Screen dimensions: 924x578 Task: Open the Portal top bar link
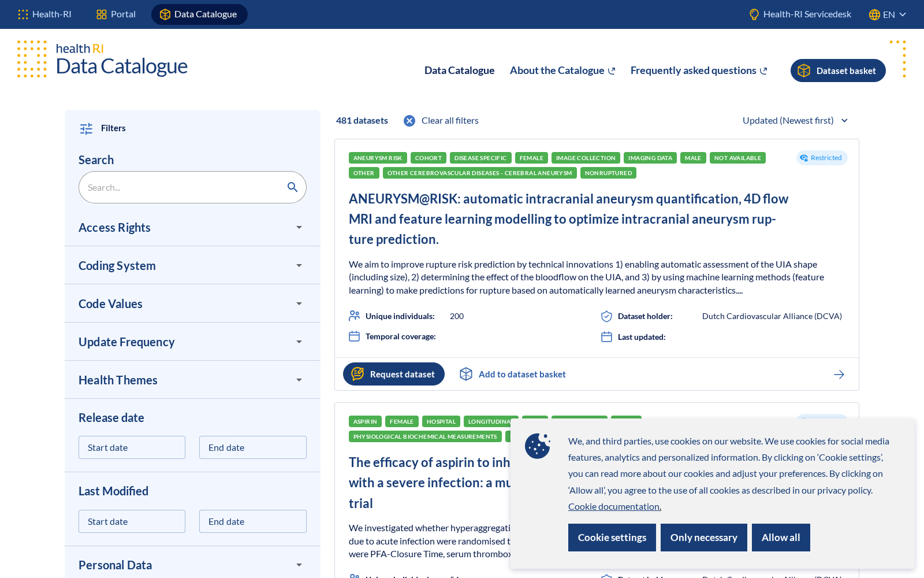tap(116, 14)
